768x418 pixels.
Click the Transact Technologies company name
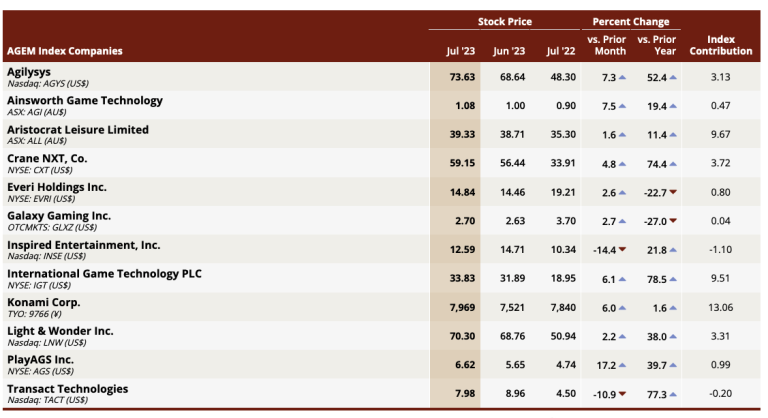(68, 389)
